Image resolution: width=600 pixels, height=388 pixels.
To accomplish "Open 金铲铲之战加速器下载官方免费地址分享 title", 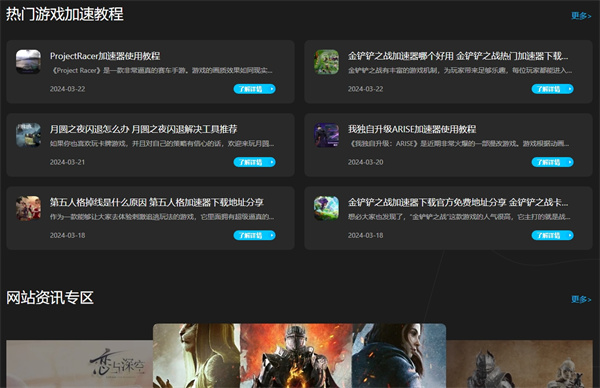I will pos(458,202).
